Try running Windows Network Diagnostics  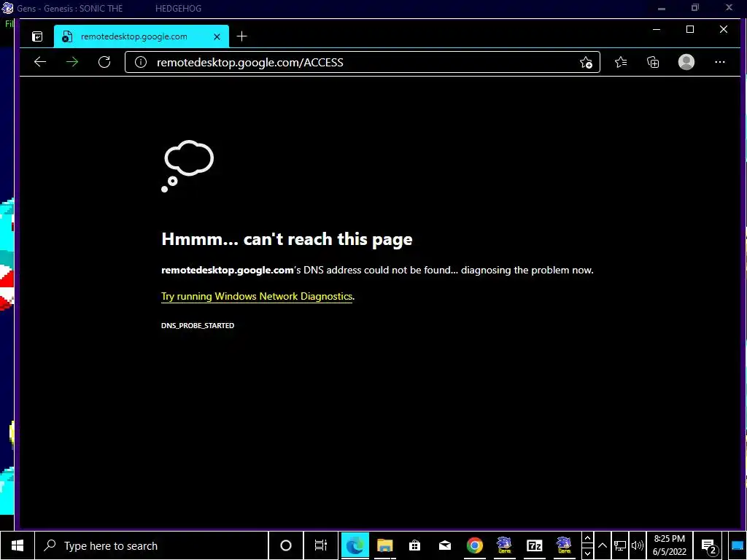(257, 296)
